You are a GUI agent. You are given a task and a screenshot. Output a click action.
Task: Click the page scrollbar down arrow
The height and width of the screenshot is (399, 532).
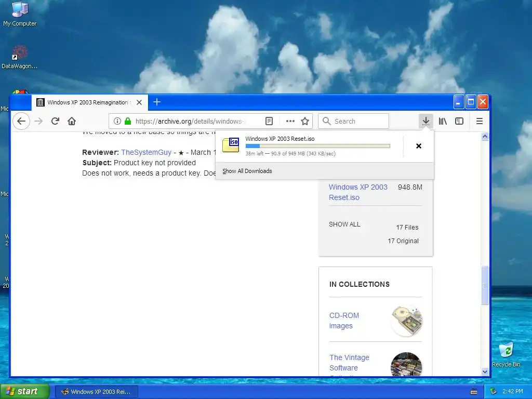coord(485,371)
